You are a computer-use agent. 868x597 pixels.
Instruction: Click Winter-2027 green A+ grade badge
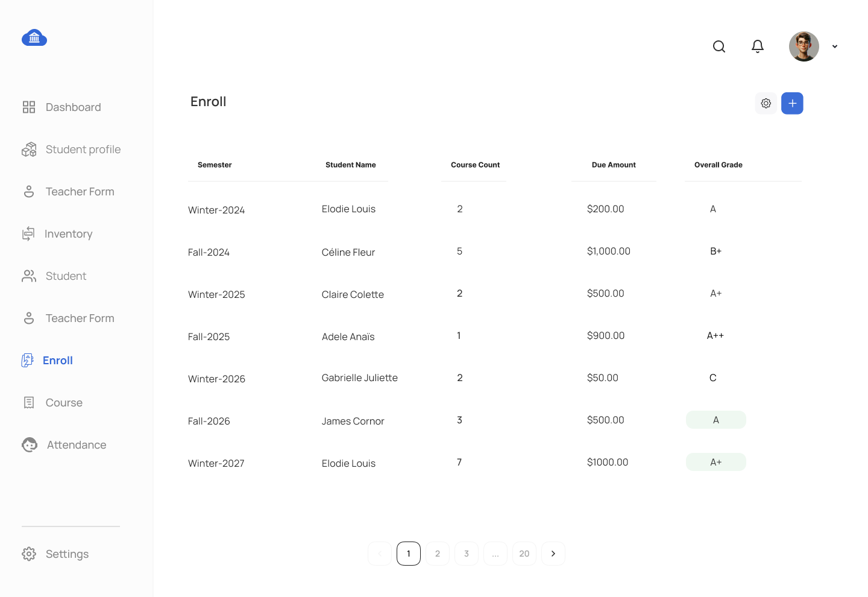(716, 462)
